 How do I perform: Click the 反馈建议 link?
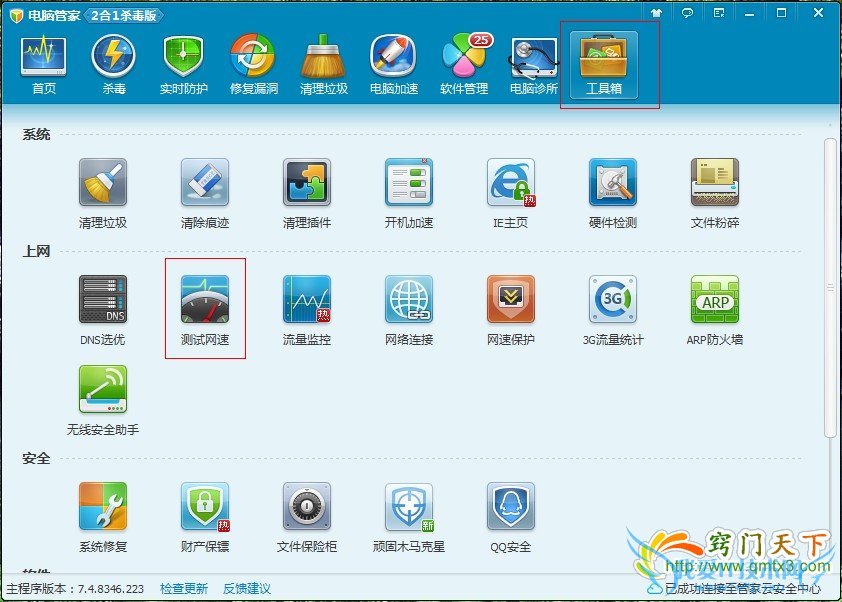pyautogui.click(x=246, y=589)
